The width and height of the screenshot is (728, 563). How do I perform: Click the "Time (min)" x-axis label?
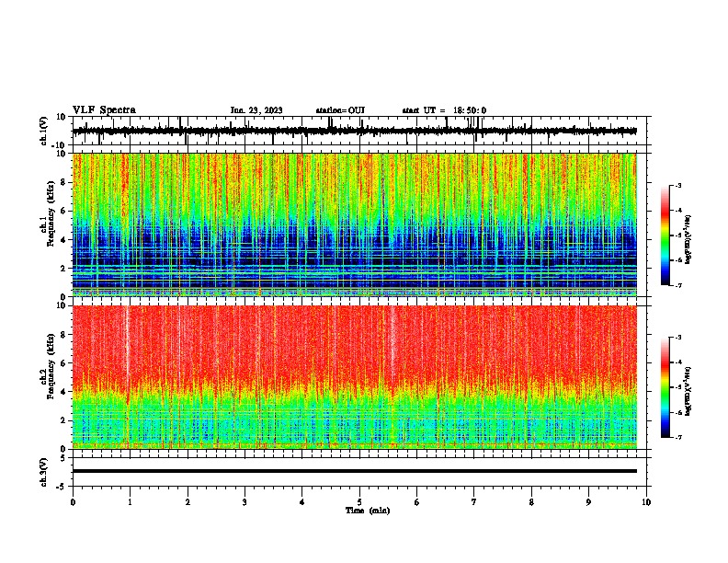coord(368,511)
